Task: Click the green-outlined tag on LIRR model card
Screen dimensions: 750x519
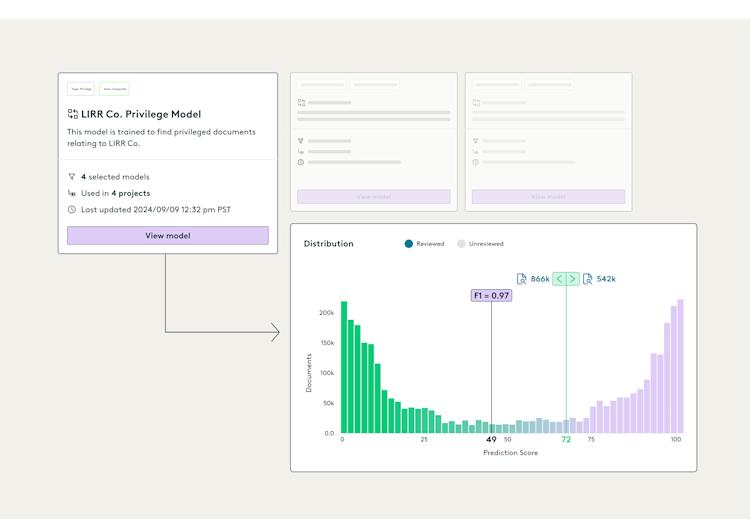Action: click(114, 88)
